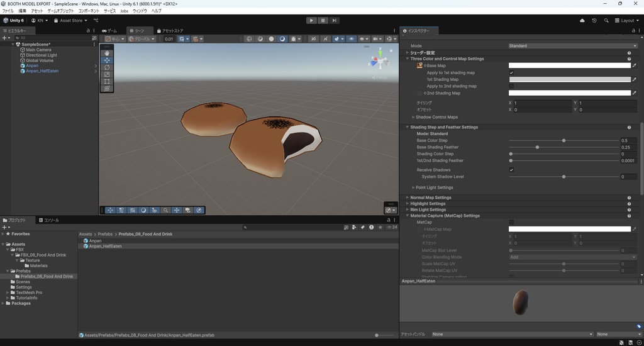Toggle scene visibility eye icon
The image size is (644, 346).
pyautogui.click(x=351, y=39)
